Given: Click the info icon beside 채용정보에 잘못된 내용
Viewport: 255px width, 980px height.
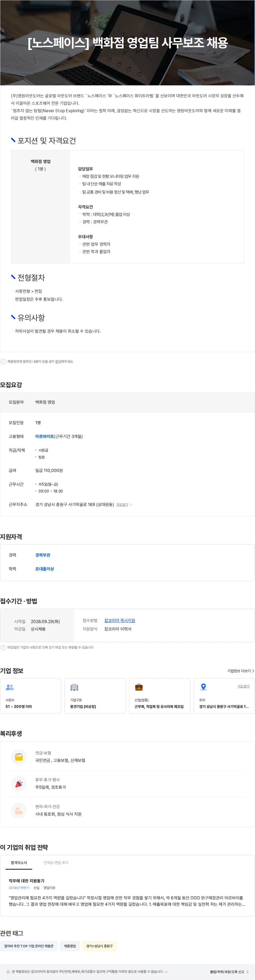Looking at the screenshot, I should click(3, 362).
